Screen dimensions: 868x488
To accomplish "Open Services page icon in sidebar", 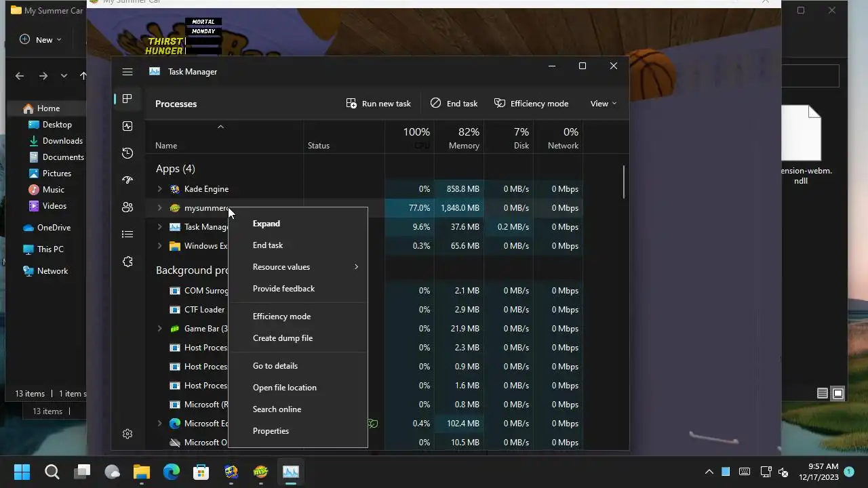I will point(127,262).
